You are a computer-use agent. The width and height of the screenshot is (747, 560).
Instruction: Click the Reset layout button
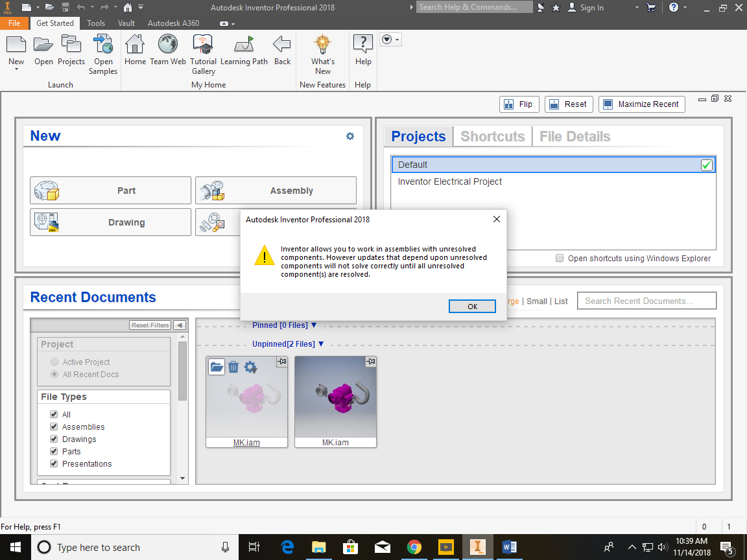(x=568, y=104)
